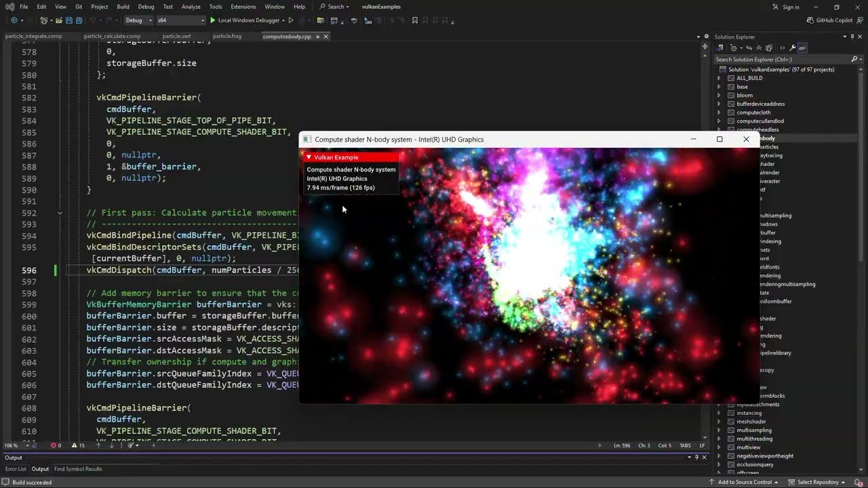Open the Analyze menu
Image resolution: width=868 pixels, height=488 pixels.
point(191,7)
